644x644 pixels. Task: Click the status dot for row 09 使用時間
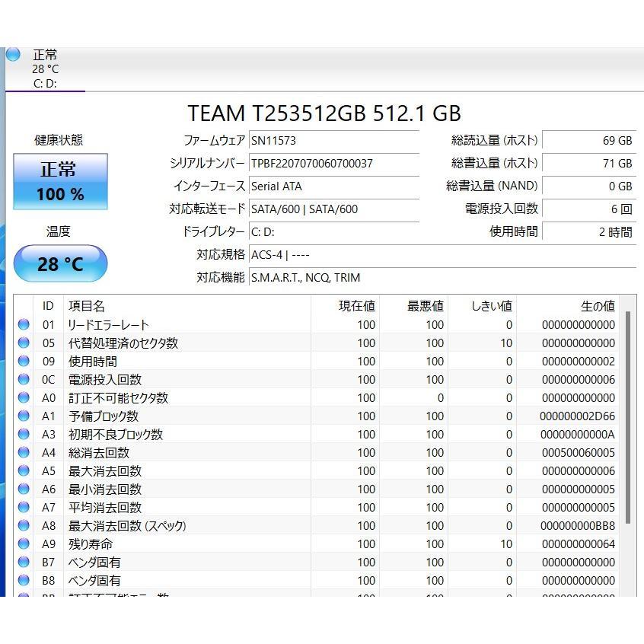tap(24, 361)
